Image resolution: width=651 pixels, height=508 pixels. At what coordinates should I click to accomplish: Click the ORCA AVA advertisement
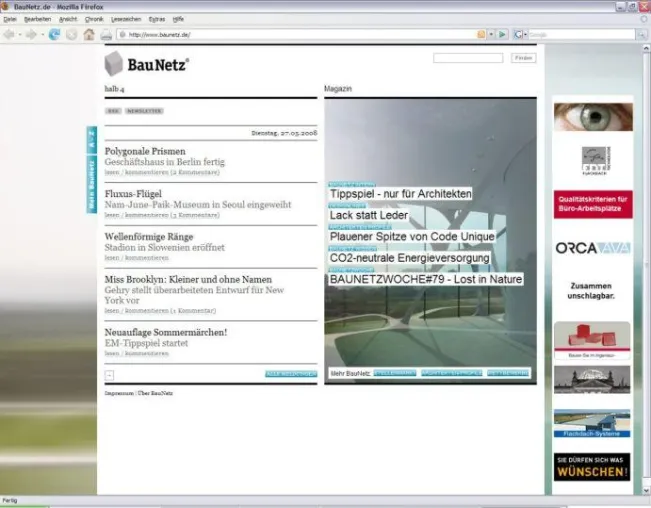point(593,248)
